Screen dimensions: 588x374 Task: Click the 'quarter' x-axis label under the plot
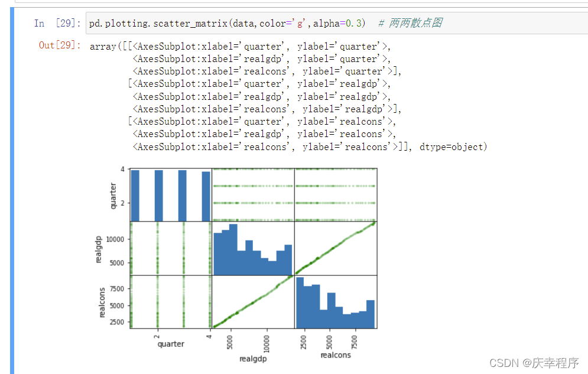click(x=171, y=344)
